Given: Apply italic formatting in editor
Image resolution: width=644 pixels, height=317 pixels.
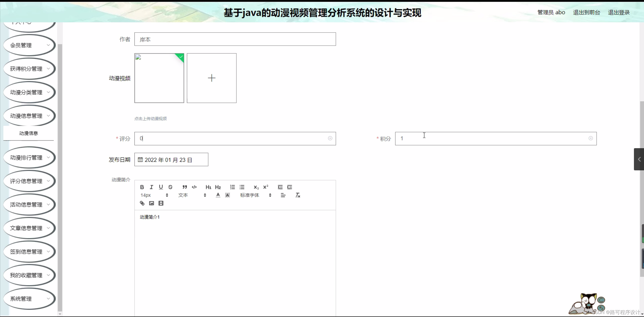Looking at the screenshot, I should (151, 187).
